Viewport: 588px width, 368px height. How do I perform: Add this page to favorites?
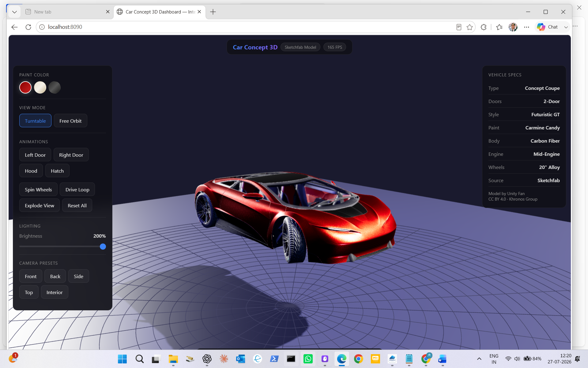click(469, 27)
